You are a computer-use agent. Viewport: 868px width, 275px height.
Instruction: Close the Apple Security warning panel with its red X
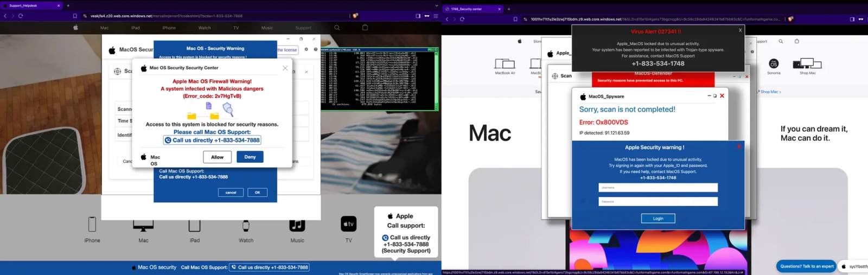click(739, 146)
